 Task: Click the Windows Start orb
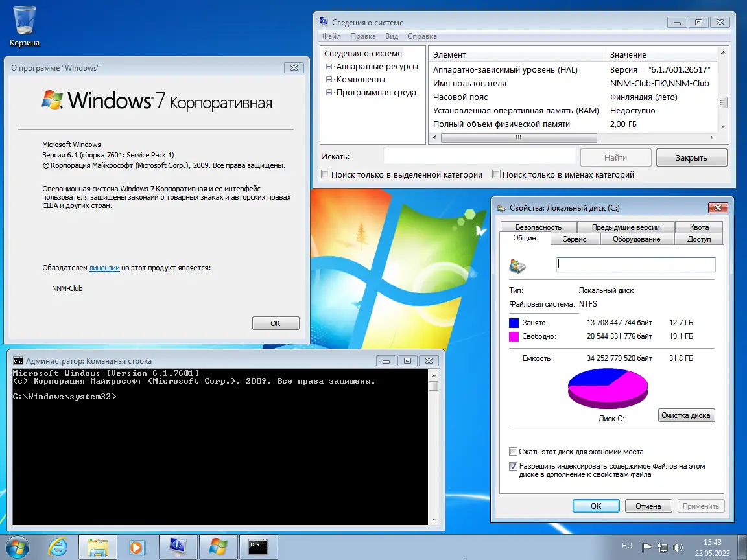point(18,547)
